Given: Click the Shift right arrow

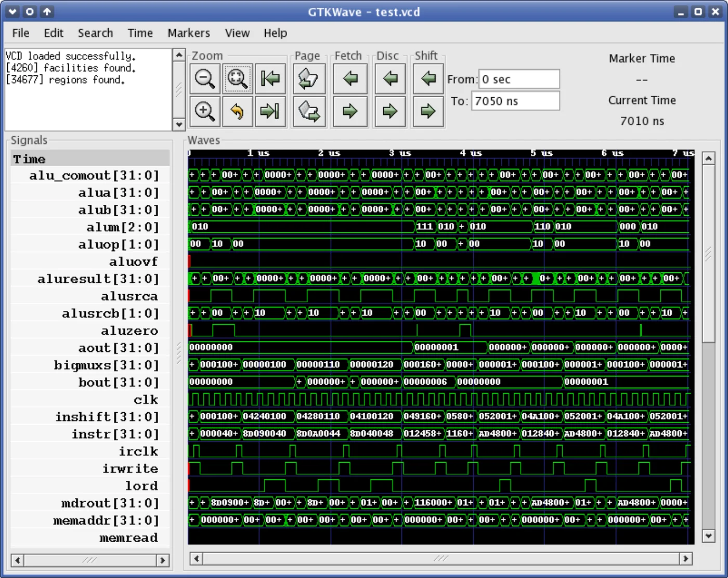Looking at the screenshot, I should (428, 111).
